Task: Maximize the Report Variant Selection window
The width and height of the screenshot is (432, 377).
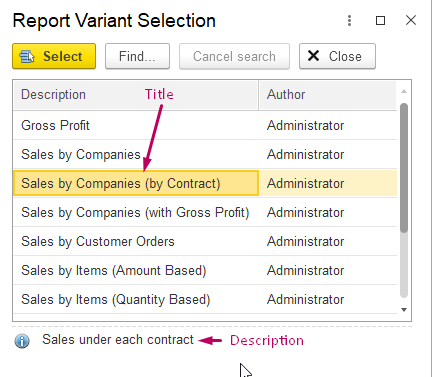Action: tap(380, 20)
